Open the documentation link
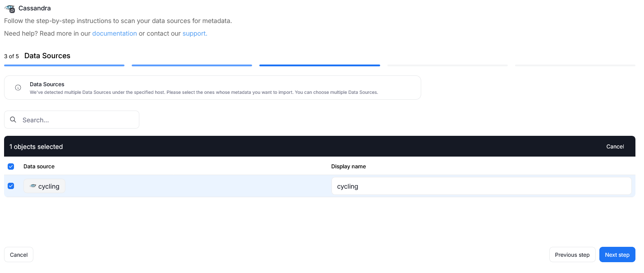The image size is (644, 273). click(115, 33)
